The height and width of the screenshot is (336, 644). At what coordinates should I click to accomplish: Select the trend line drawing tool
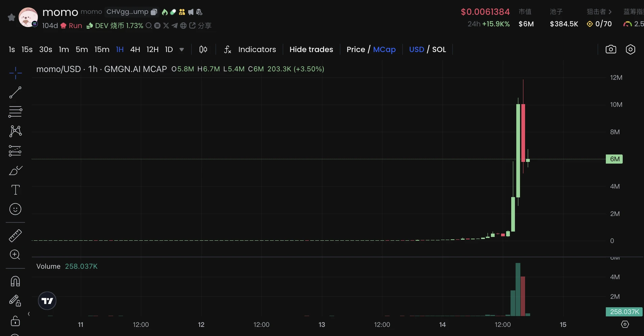coord(15,92)
